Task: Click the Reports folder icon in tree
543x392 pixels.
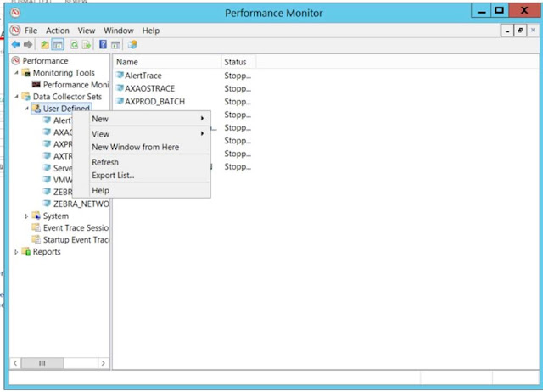Action: coord(26,251)
